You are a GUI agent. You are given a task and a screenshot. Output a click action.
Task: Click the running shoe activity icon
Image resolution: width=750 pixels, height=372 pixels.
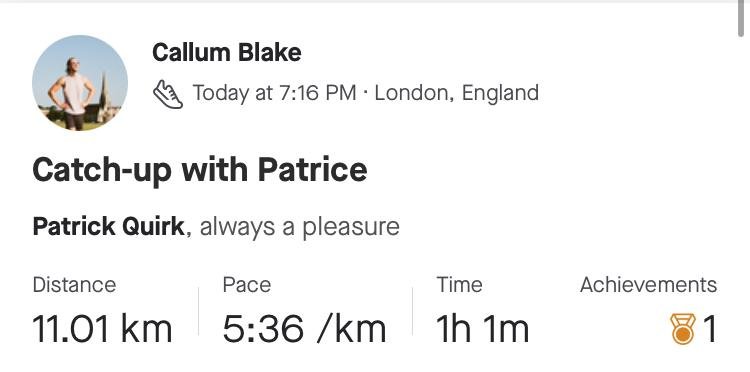[x=168, y=94]
